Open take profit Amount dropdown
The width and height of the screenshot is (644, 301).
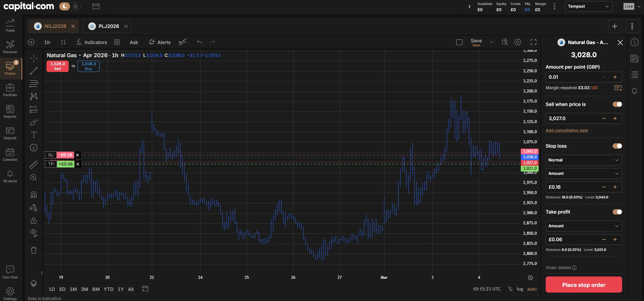[x=584, y=226]
